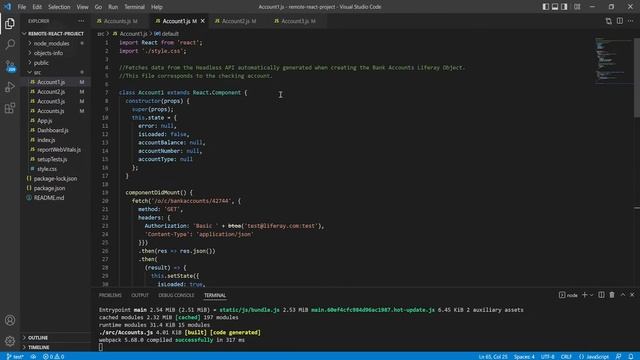Kill terminal with trash icon
The height and width of the screenshot is (360, 640).
[612, 295]
